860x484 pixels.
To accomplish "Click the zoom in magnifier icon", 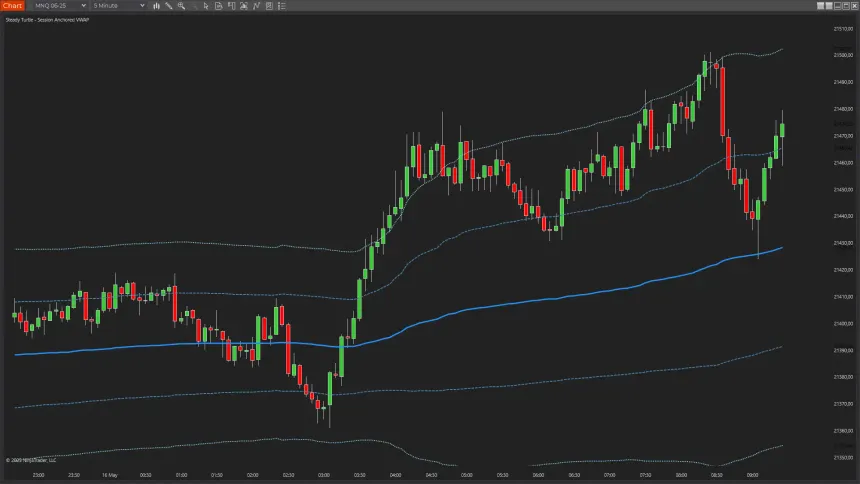I will (182, 6).
